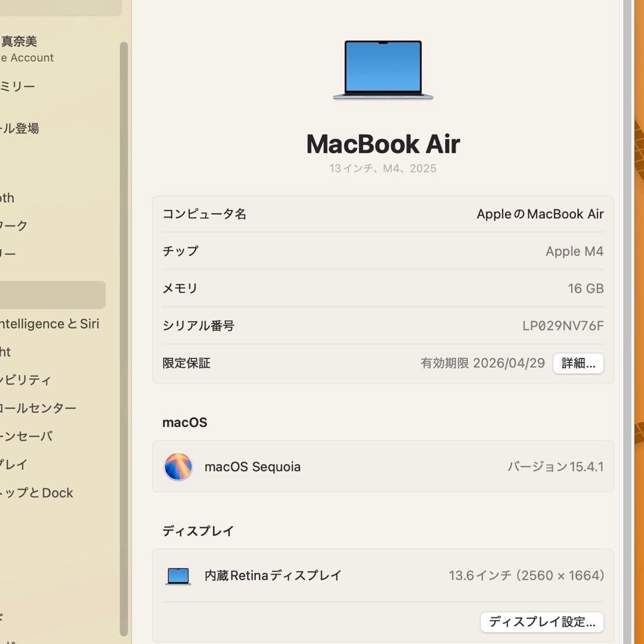Screen dimensions: 644x644
Task: Open warranty details via 詳細... button
Action: click(578, 363)
